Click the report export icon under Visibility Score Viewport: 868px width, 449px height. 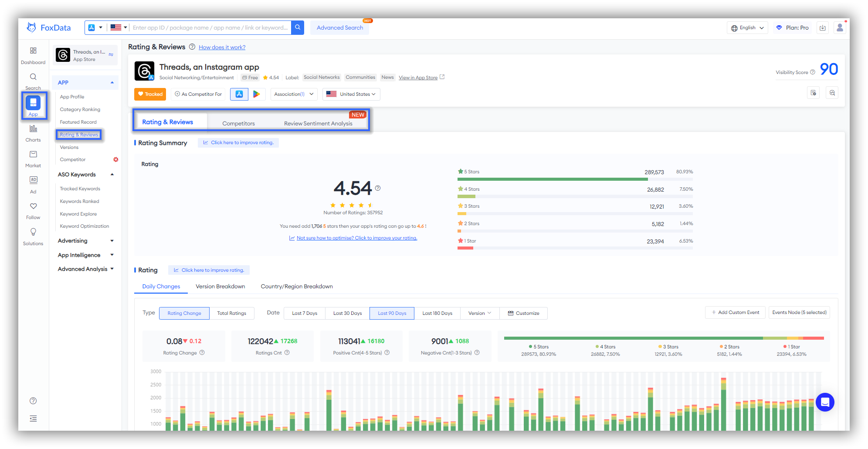tap(813, 93)
